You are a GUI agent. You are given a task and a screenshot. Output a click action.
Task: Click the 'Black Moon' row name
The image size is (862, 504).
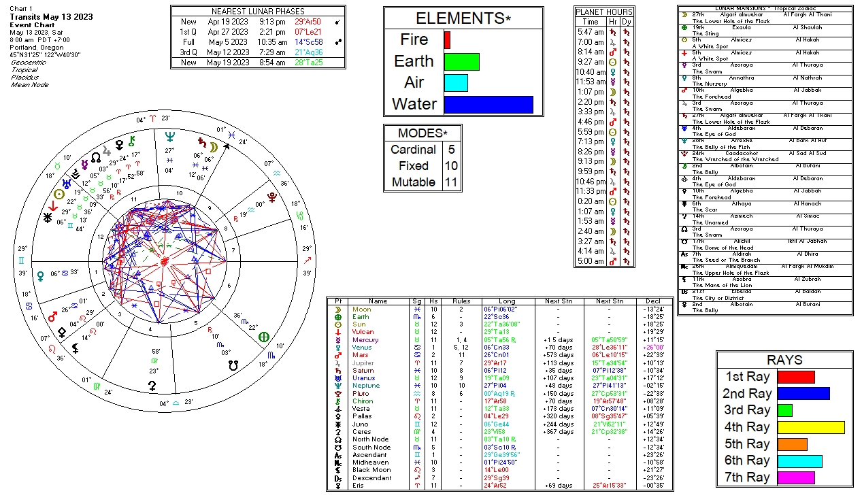pyautogui.click(x=371, y=470)
